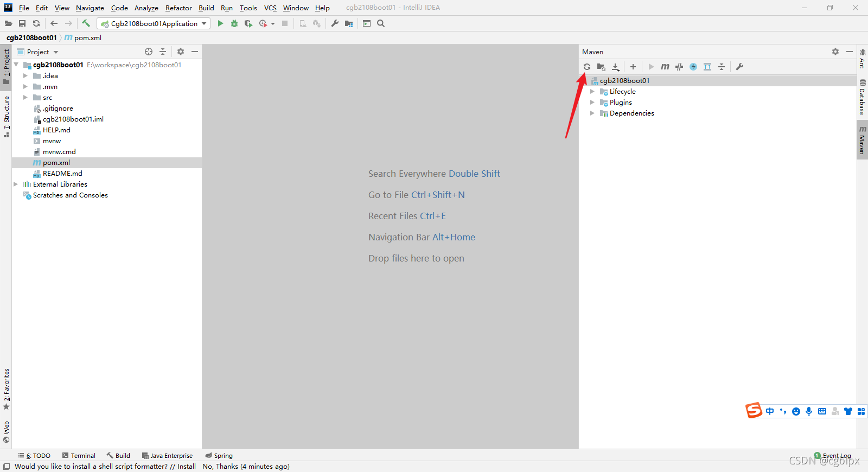Open the Event Log
The image size is (868, 472).
833,456
